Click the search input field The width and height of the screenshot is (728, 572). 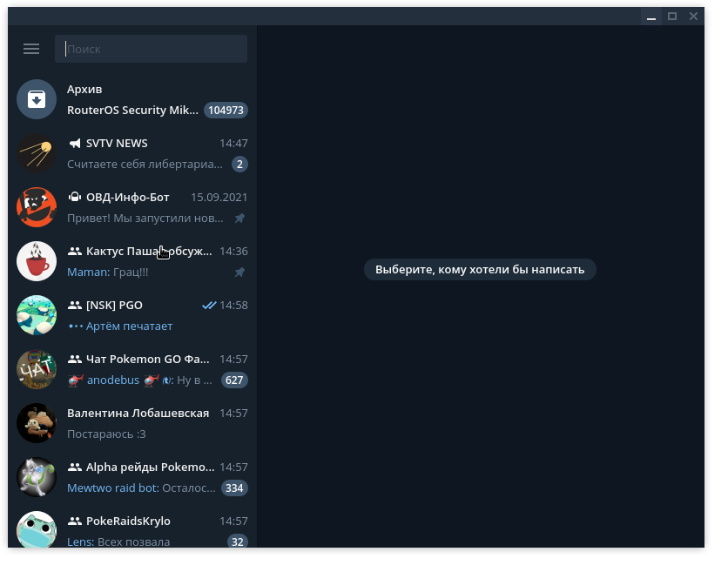[x=151, y=49]
